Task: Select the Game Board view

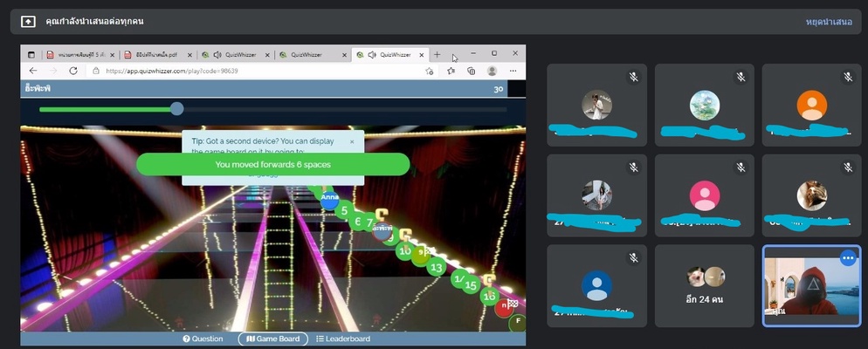Action: tap(273, 339)
